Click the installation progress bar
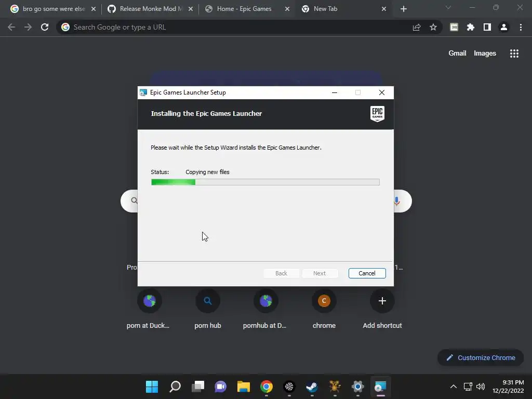 [265, 182]
